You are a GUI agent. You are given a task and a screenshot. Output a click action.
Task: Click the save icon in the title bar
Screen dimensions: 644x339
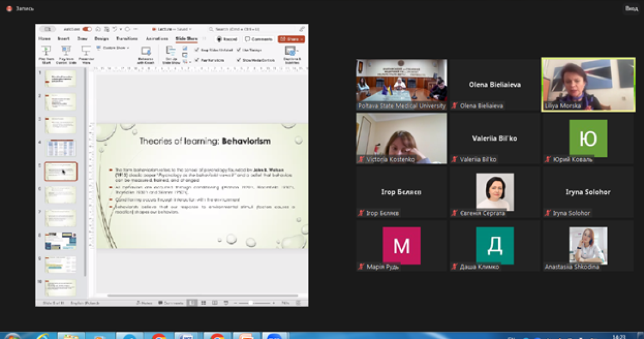106,29
